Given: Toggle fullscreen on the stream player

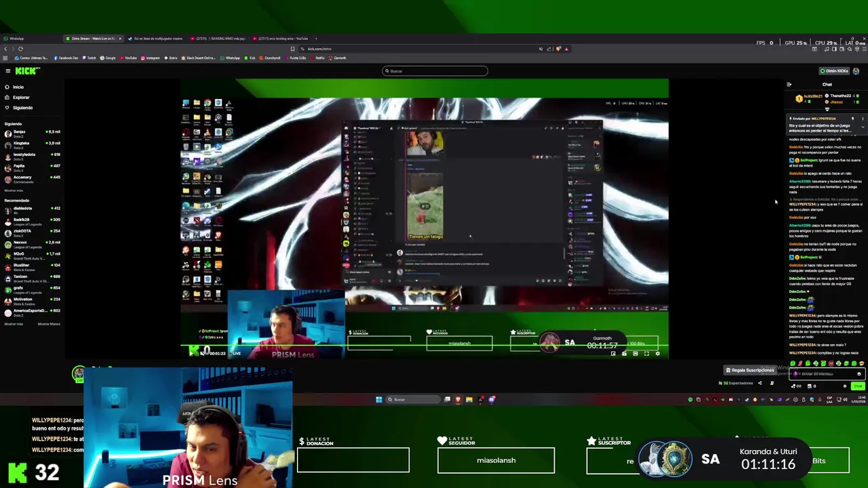Looking at the screenshot, I should click(646, 353).
